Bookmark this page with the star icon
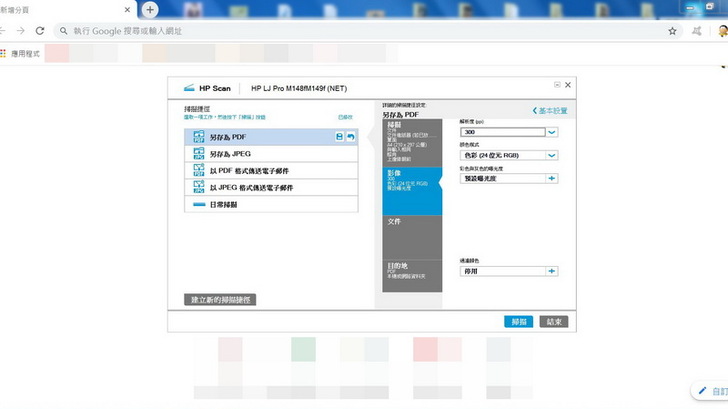The image size is (728, 409). 672,31
